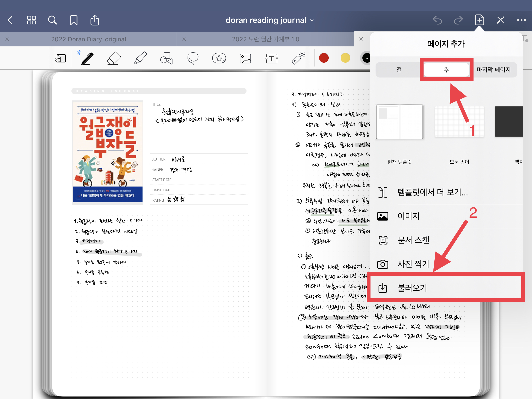The width and height of the screenshot is (532, 399).
Task: Choose 사진 찍기 take photo option
Action: [413, 264]
